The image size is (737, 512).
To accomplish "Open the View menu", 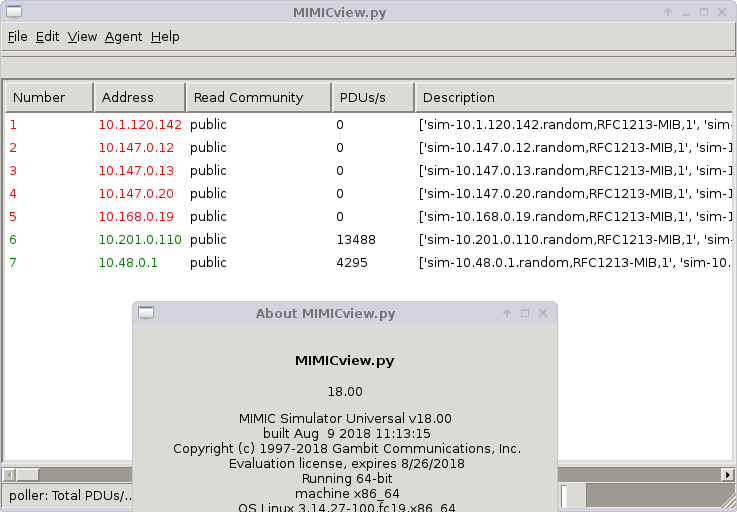I will tap(82, 37).
